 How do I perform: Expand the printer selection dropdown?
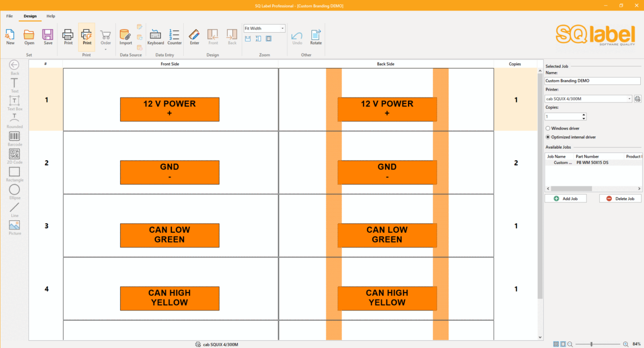click(629, 99)
